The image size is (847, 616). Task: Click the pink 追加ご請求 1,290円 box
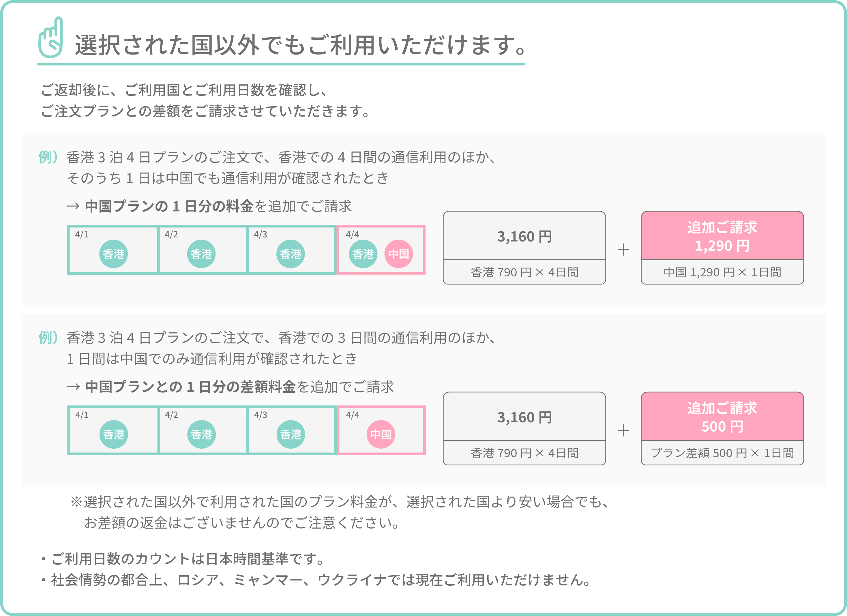(722, 236)
